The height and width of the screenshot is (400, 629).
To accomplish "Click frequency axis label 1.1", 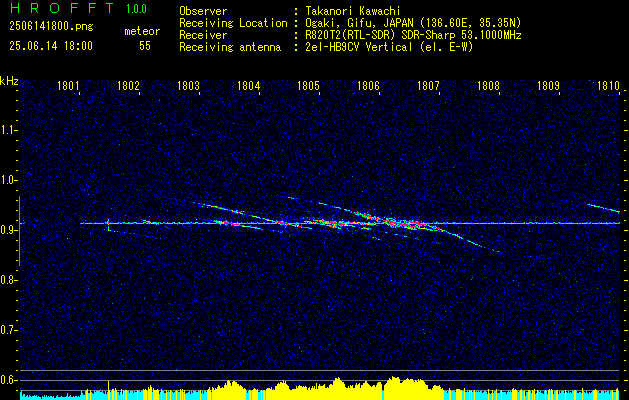I will pyautogui.click(x=9, y=130).
